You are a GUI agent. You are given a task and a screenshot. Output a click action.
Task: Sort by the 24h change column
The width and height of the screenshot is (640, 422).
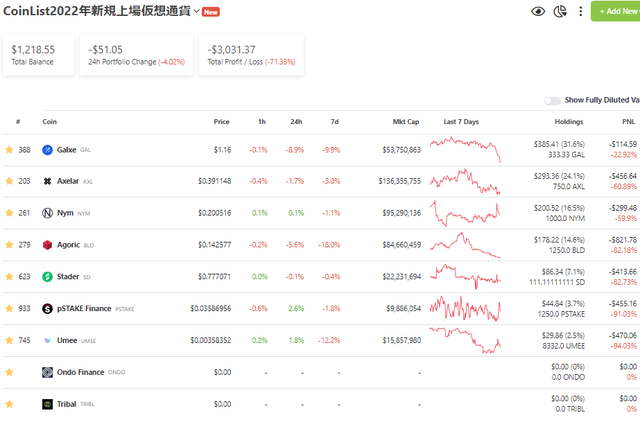(x=296, y=122)
